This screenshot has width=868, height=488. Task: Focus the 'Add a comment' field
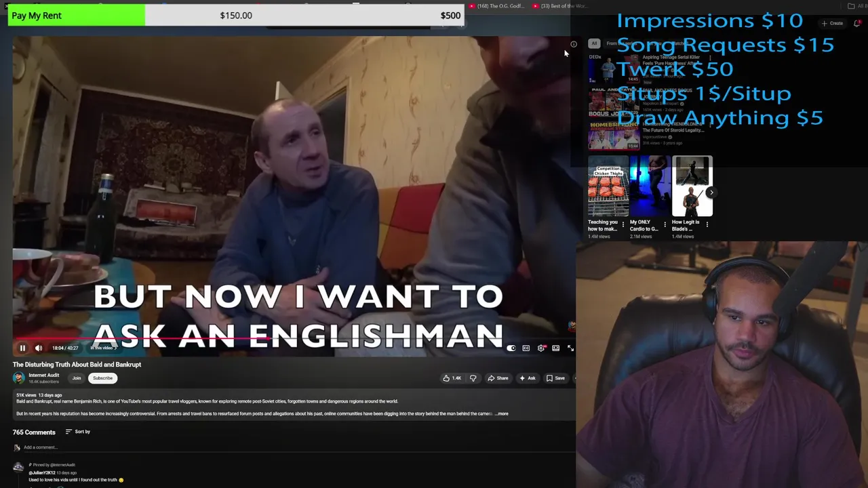pos(298,447)
